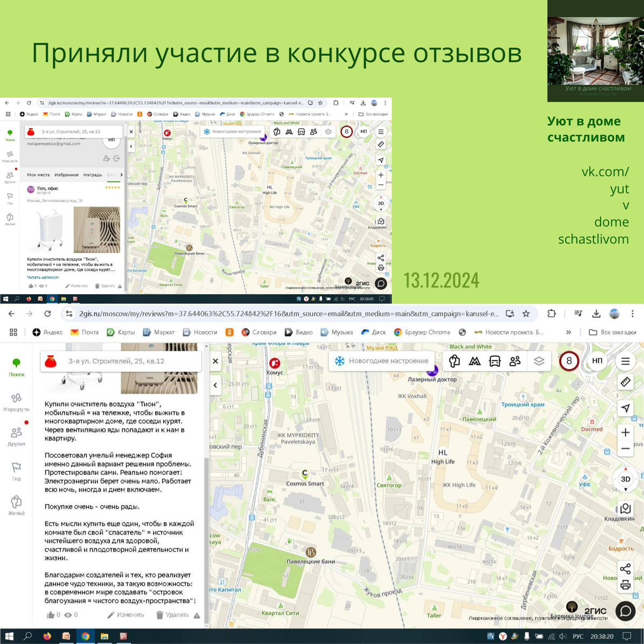Viewport: 644px width, 644px height.
Task: Click Троицкий храм label in lower map
Action: coord(523,404)
